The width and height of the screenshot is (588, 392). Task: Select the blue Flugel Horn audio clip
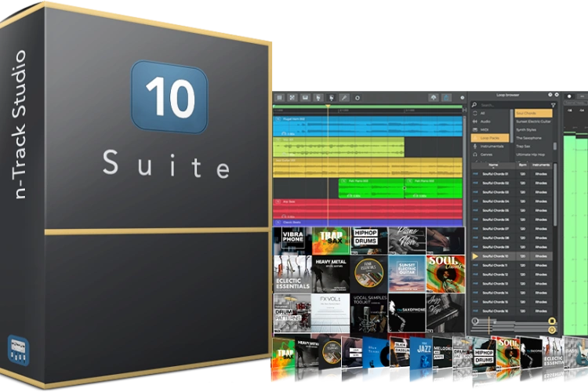368,126
